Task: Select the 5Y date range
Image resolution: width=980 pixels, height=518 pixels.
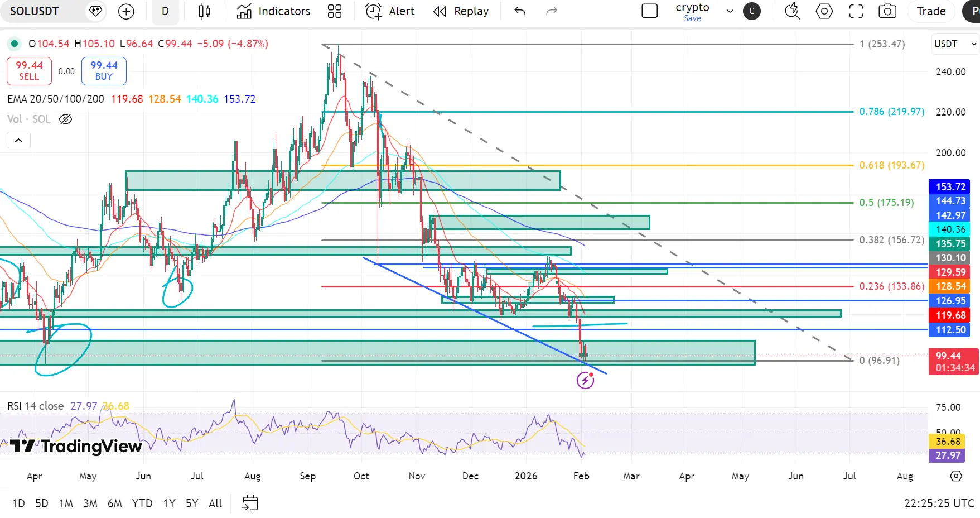Action: [x=192, y=503]
